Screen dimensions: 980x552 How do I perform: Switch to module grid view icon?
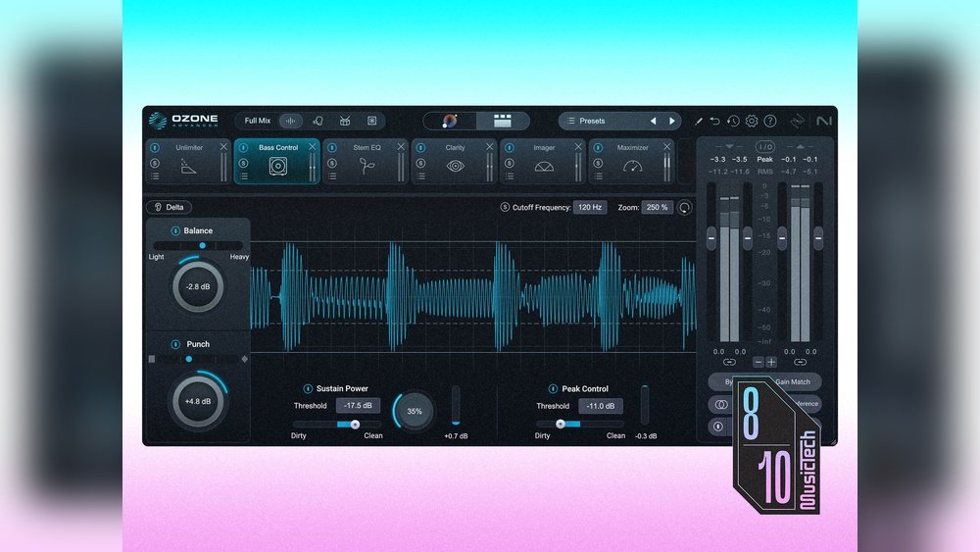(x=503, y=121)
